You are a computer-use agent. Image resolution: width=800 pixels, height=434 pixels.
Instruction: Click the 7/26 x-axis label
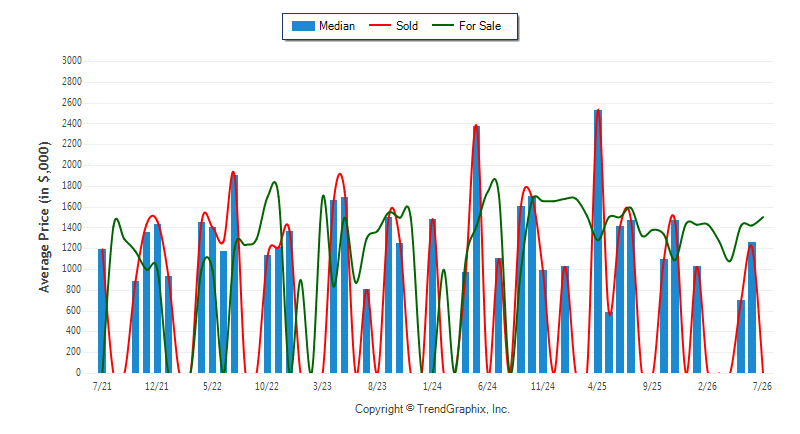pos(762,387)
